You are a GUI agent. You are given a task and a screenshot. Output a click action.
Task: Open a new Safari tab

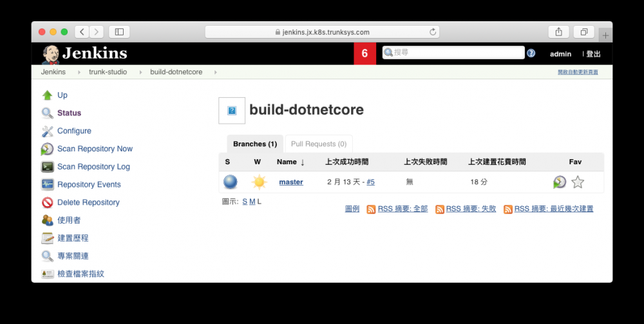click(x=605, y=35)
